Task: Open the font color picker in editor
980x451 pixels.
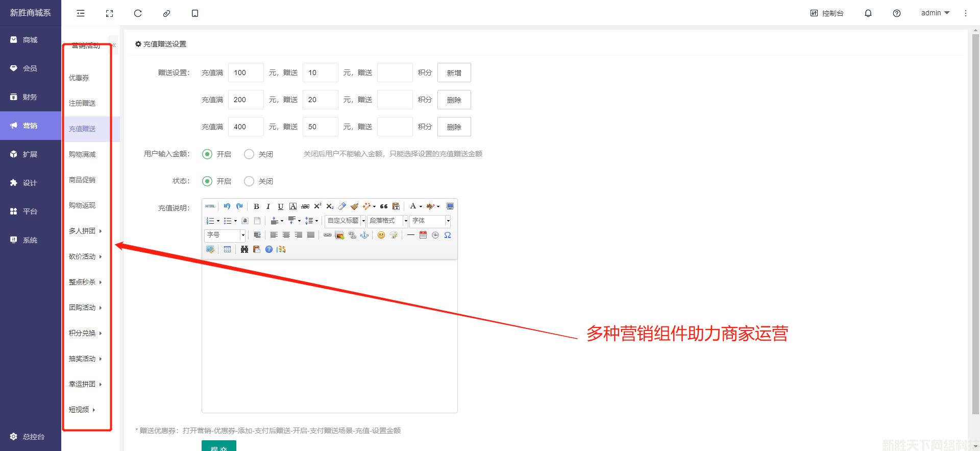Action: pyautogui.click(x=413, y=206)
